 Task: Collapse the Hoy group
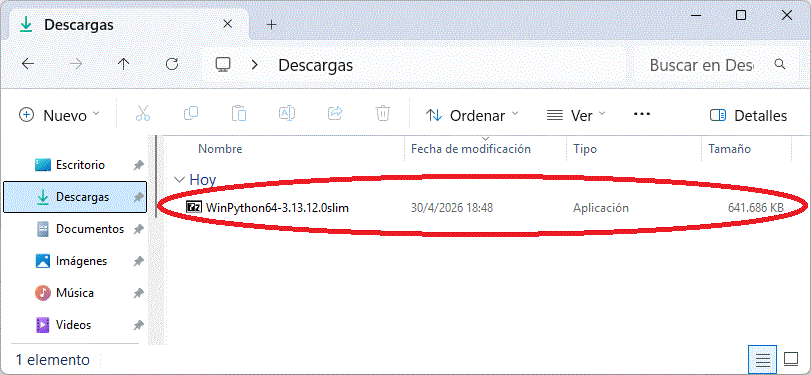(180, 179)
